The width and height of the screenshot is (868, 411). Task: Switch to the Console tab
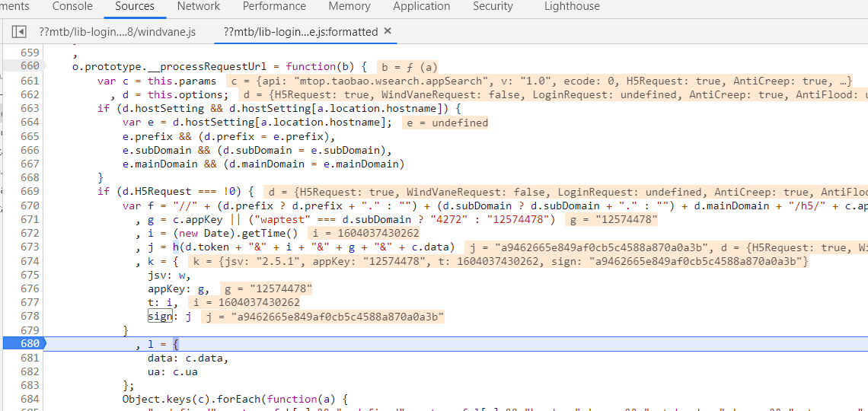(72, 6)
